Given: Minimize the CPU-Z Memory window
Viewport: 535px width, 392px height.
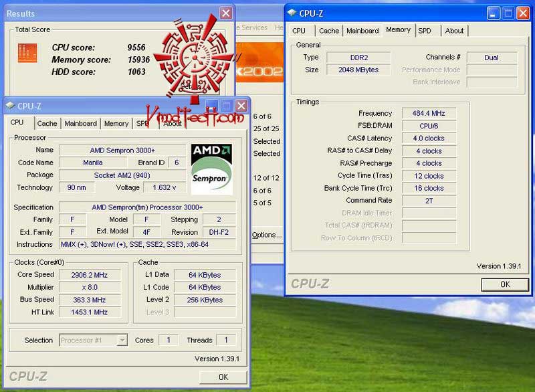Looking at the screenshot, I should [493, 13].
